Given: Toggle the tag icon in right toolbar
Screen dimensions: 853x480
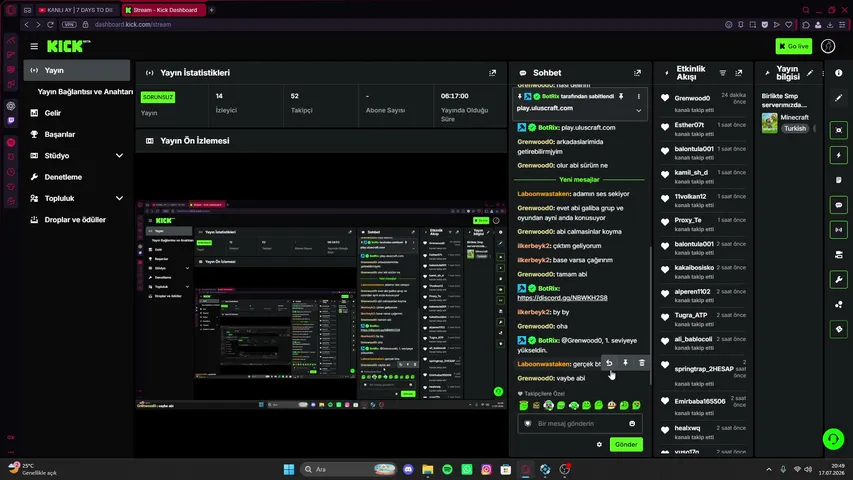Looking at the screenshot, I should pyautogui.click(x=838, y=329).
